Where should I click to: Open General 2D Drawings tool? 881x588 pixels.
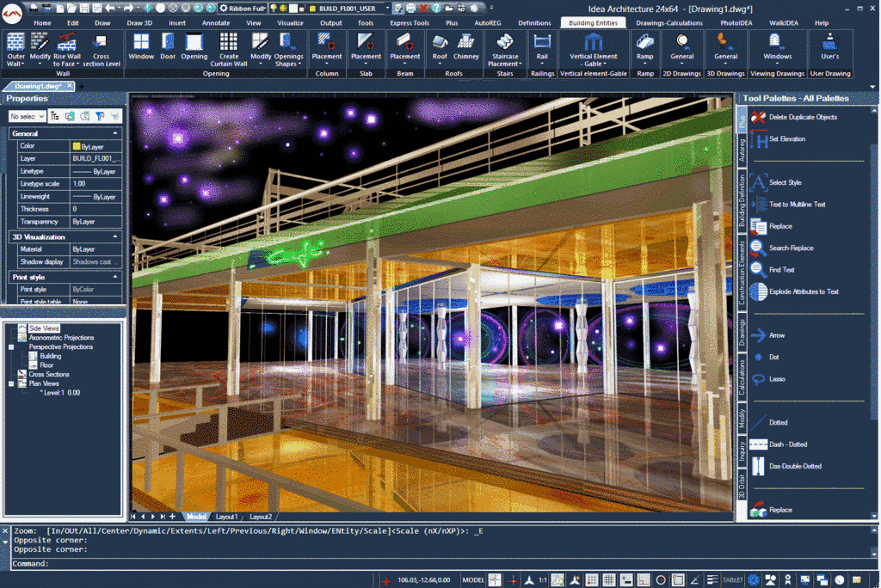click(681, 49)
